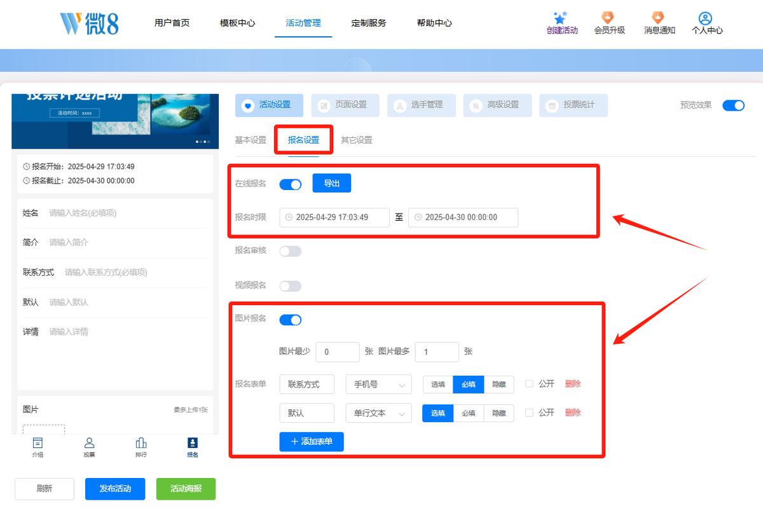Open 用户首页 in the top navigation
The image size is (763, 532).
[x=172, y=23]
